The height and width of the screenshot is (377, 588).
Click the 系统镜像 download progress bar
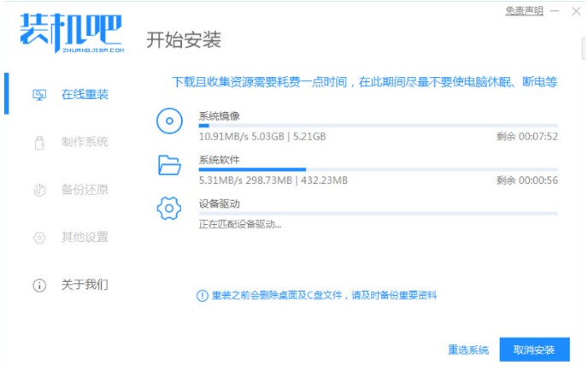click(x=378, y=126)
